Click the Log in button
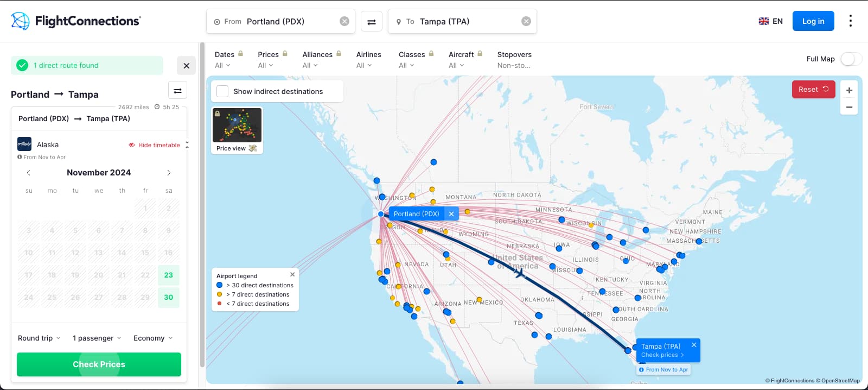This screenshot has height=390, width=868. (x=813, y=21)
